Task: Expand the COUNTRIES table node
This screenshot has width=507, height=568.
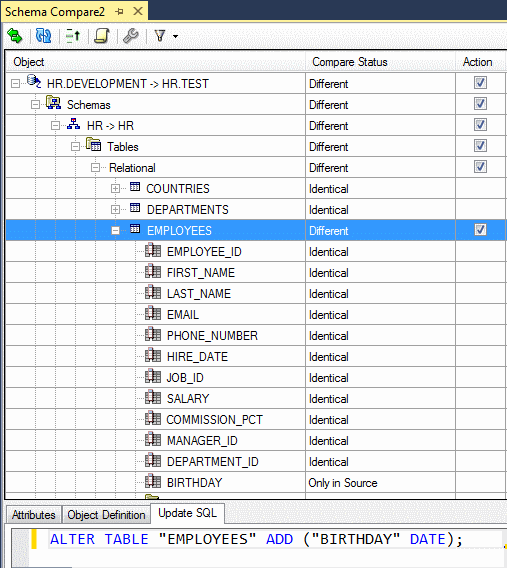Action: tap(115, 189)
